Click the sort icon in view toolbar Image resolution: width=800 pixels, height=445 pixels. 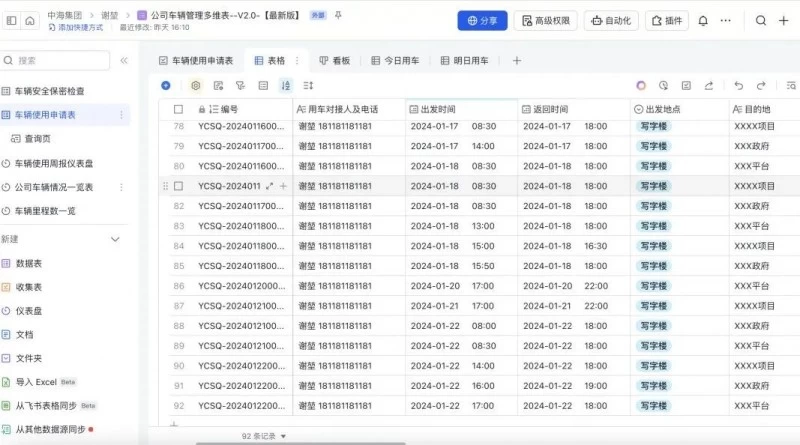tap(286, 86)
